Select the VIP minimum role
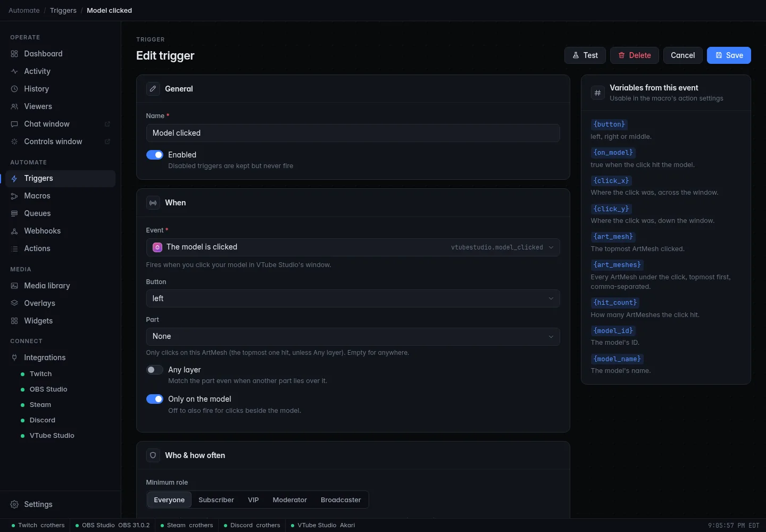Image resolution: width=766 pixels, height=532 pixels. point(253,500)
